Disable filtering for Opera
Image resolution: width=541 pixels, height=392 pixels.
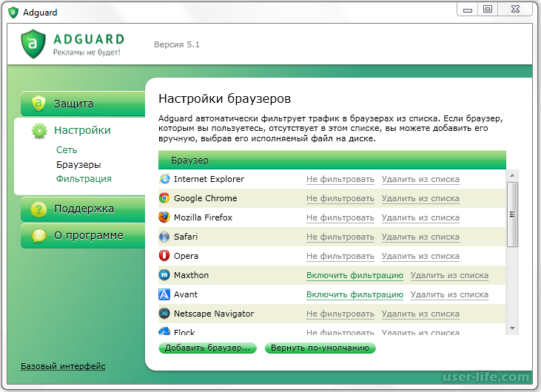[x=340, y=256]
